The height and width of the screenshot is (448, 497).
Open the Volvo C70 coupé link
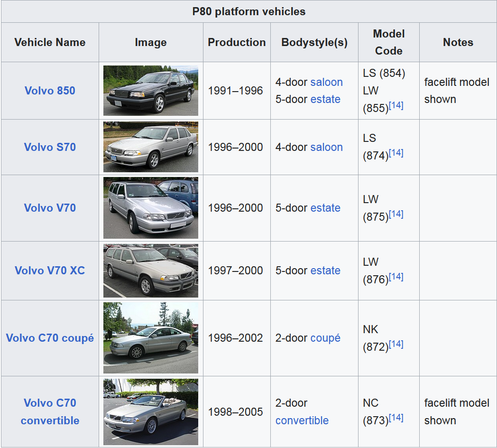tap(50, 338)
